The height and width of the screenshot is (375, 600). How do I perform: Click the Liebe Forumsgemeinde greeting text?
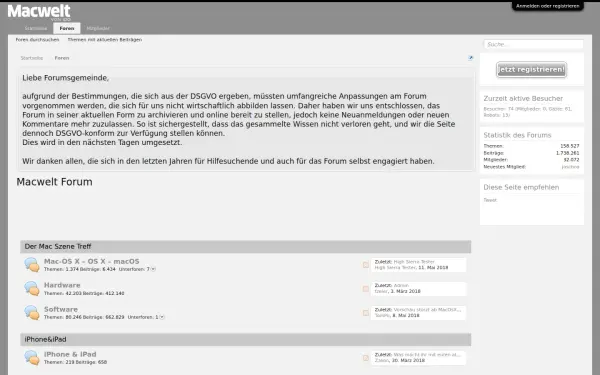pyautogui.click(x=65, y=78)
